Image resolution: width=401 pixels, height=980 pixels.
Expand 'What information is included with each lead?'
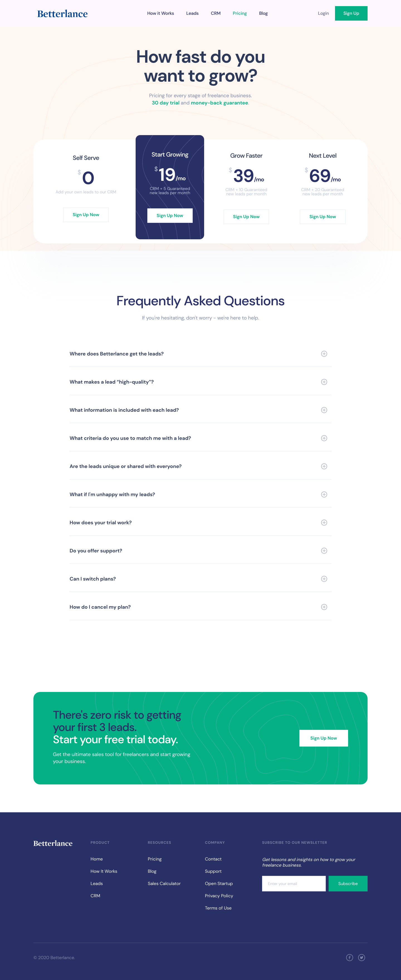(x=200, y=410)
